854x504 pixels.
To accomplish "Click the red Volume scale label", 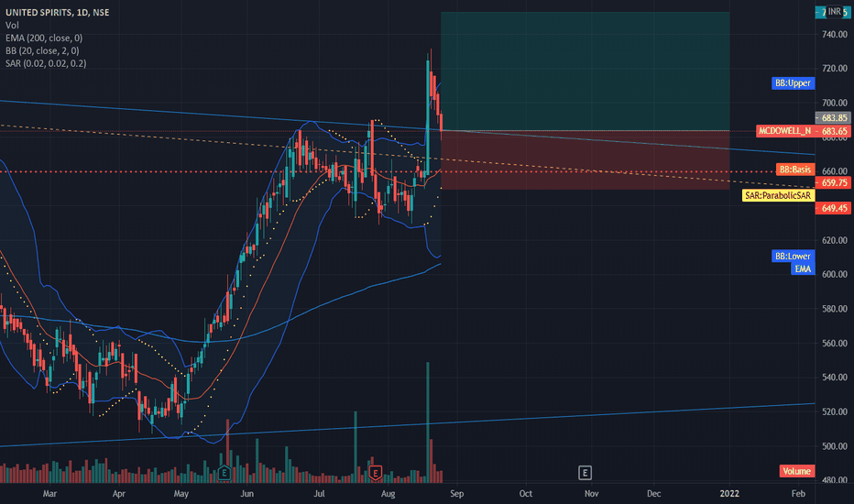I will [797, 471].
